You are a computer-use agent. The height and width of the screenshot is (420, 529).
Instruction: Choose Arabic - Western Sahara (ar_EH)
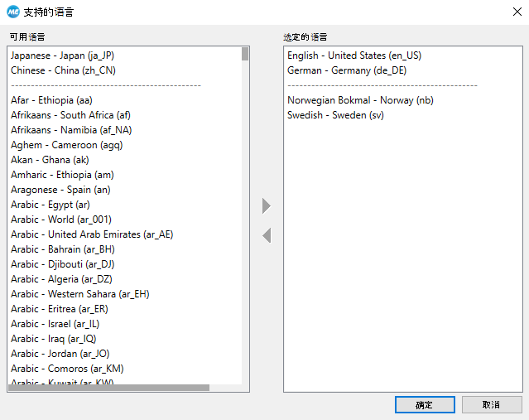[x=79, y=294]
